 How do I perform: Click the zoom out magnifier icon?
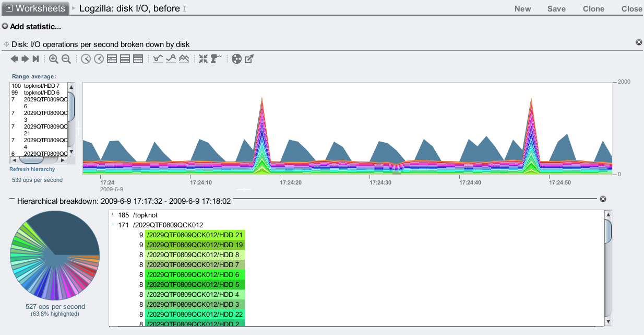tap(66, 59)
